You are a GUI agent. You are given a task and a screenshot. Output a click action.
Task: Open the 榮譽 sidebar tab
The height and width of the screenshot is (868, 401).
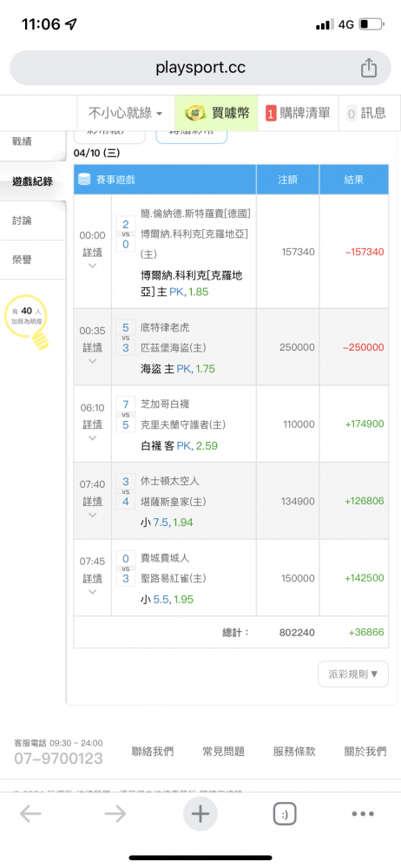[33, 260]
